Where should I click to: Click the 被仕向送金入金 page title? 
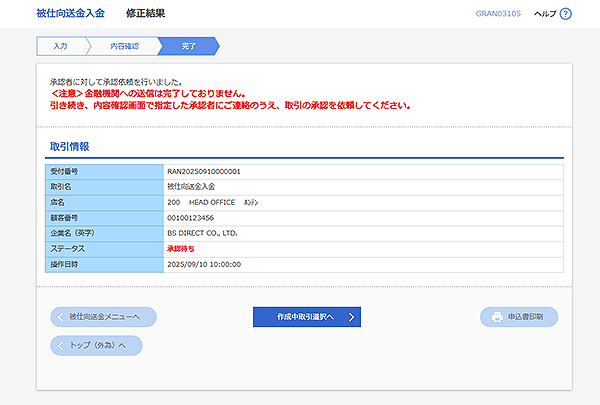click(x=70, y=13)
